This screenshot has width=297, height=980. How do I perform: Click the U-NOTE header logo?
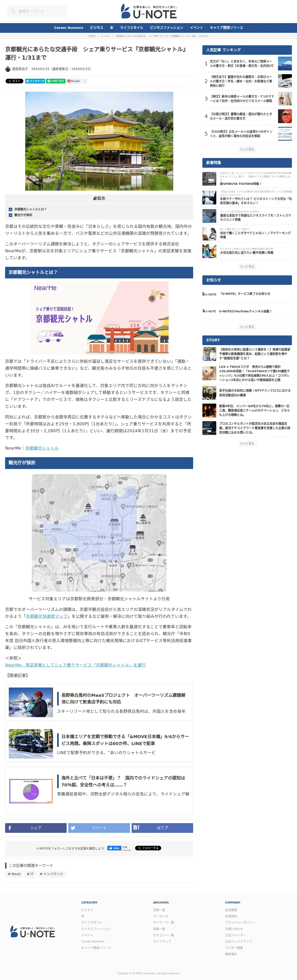click(149, 11)
